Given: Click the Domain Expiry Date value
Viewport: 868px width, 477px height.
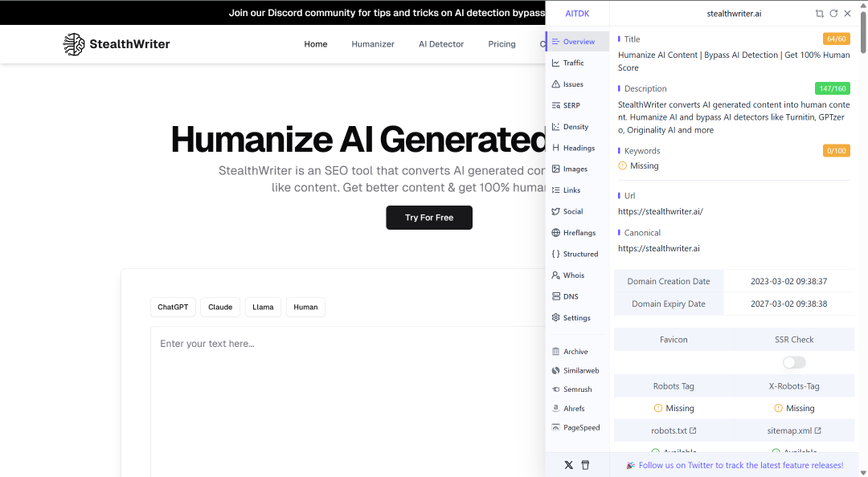Looking at the screenshot, I should [789, 304].
